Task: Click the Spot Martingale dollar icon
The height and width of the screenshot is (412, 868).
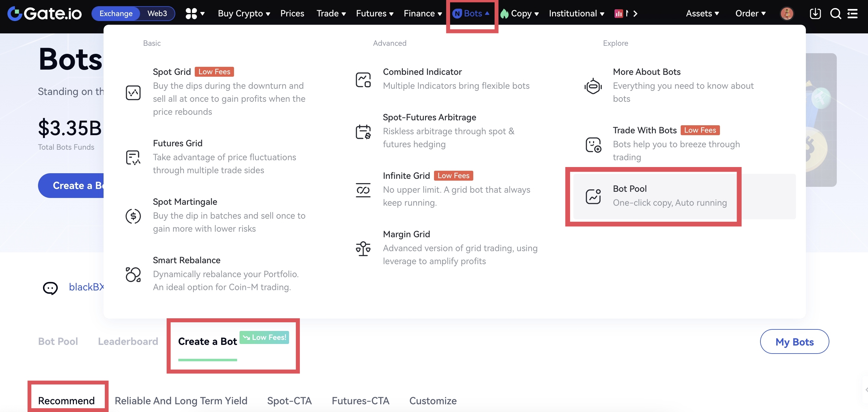Action: (133, 216)
